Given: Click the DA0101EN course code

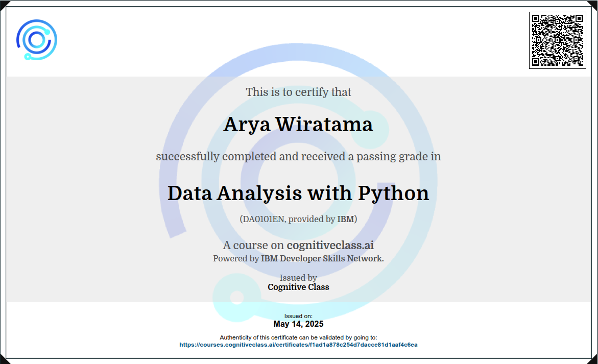Looking at the screenshot, I should [264, 219].
